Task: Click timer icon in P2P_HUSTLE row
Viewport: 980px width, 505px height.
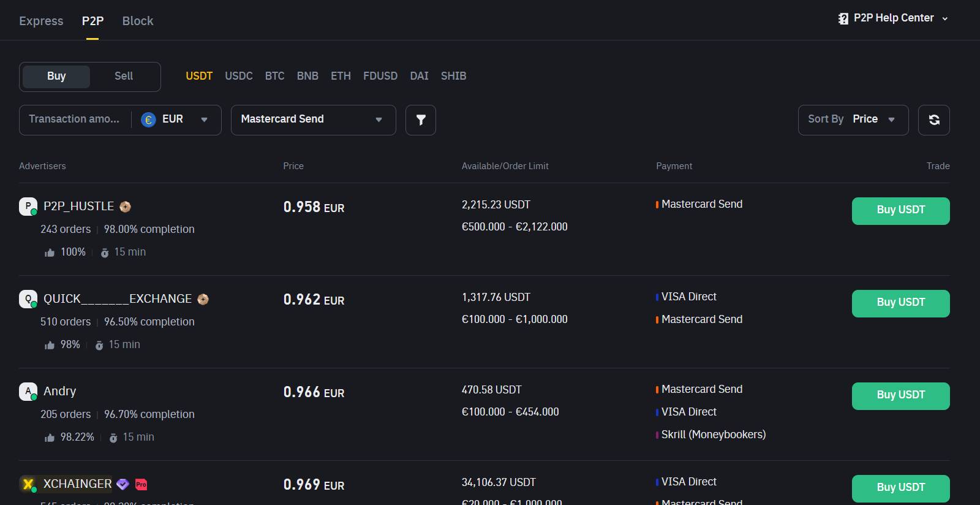Action: click(105, 252)
